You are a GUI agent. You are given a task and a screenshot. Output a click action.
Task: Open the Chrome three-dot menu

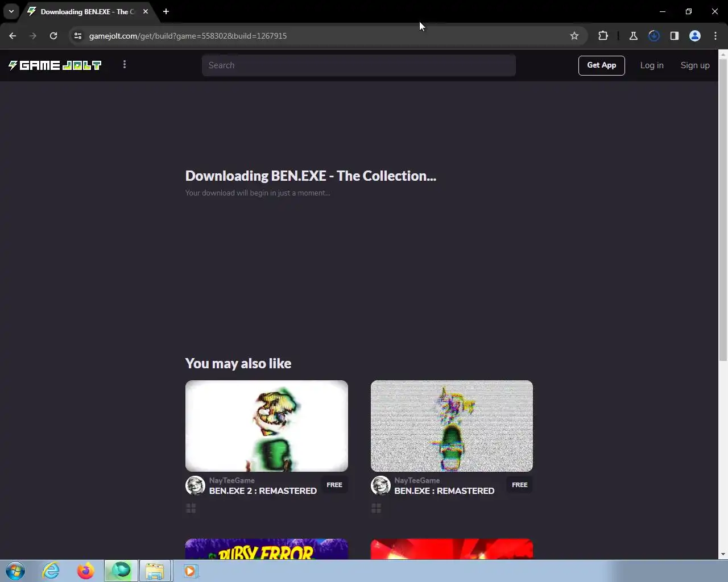pyautogui.click(x=715, y=36)
